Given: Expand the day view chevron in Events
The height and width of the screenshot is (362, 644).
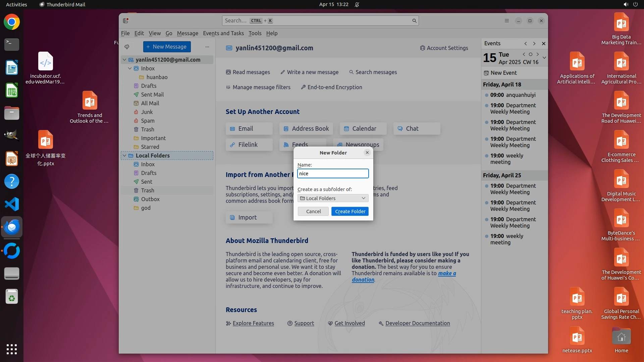Looking at the screenshot, I should [544, 58].
